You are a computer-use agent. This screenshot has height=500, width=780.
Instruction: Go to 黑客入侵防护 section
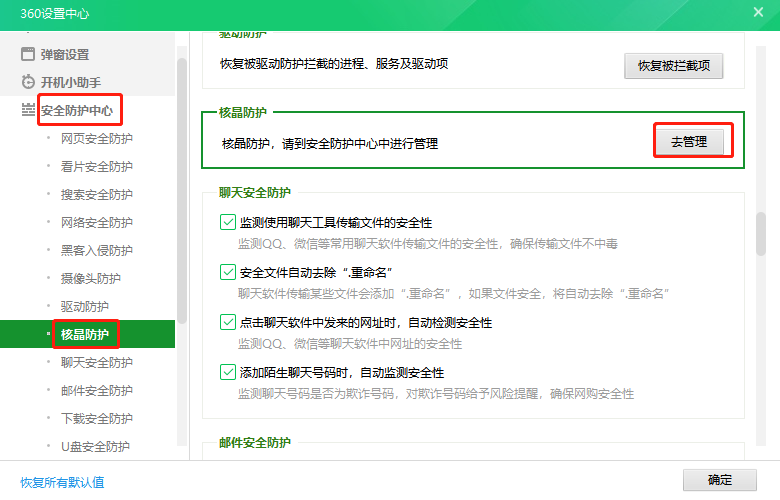pos(97,250)
